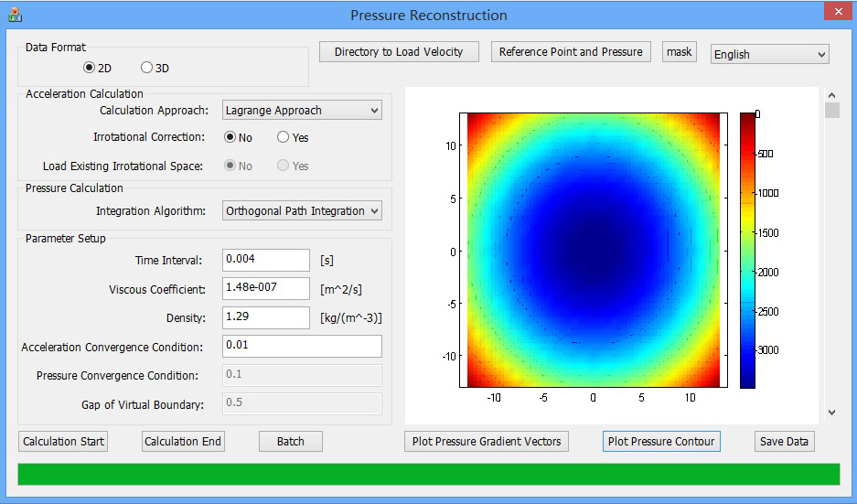The width and height of the screenshot is (857, 504).
Task: Start the calculation
Action: coord(63,441)
